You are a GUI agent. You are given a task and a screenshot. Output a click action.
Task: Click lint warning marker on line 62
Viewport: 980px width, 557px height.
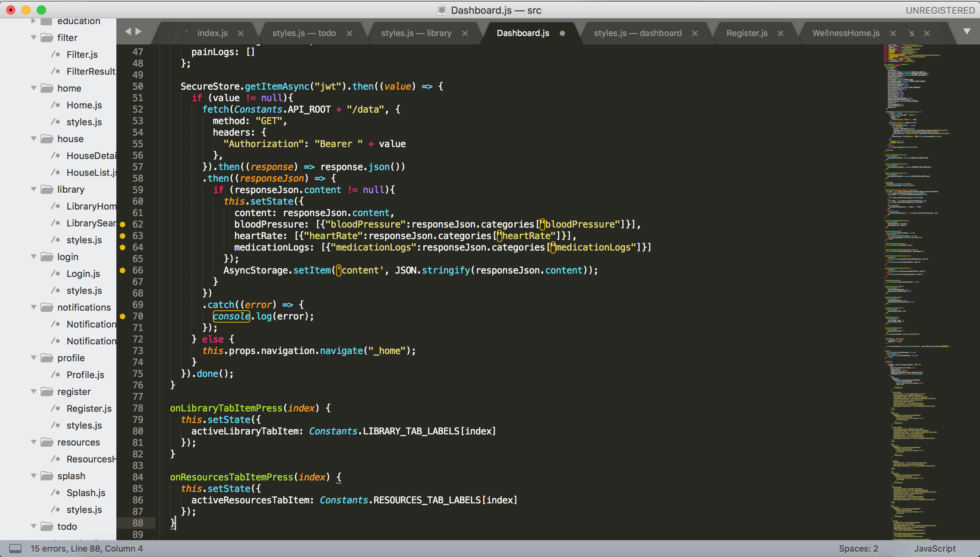[122, 224]
